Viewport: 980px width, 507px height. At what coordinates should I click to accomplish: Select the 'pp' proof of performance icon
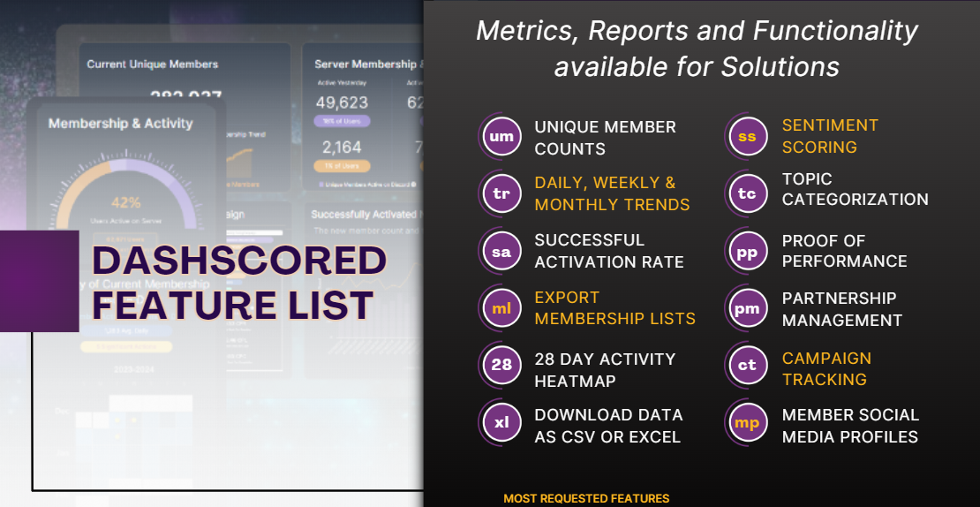pyautogui.click(x=748, y=251)
